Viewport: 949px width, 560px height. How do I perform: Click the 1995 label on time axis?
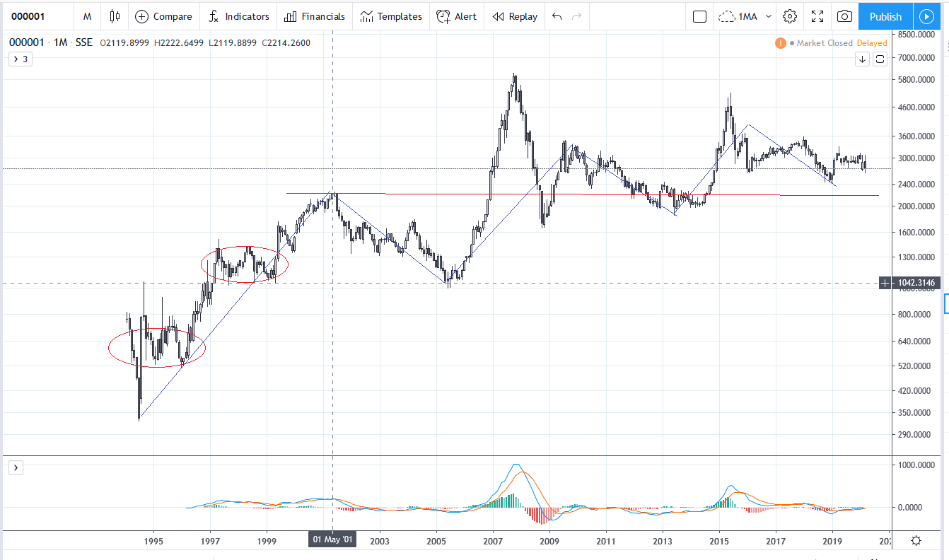click(x=153, y=541)
